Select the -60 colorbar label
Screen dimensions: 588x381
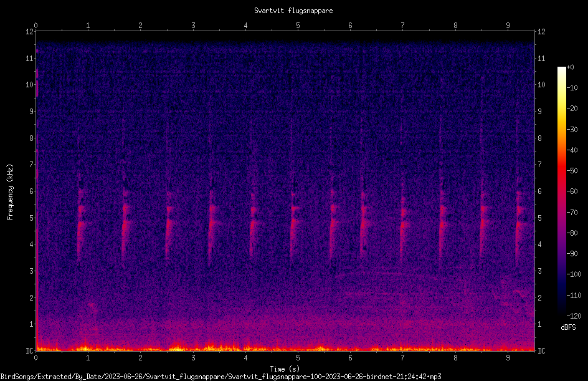click(572, 191)
